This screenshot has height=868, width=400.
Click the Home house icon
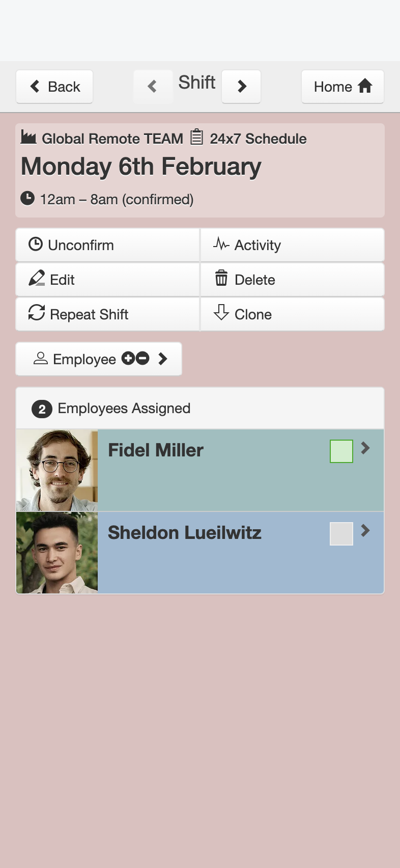[x=365, y=86]
